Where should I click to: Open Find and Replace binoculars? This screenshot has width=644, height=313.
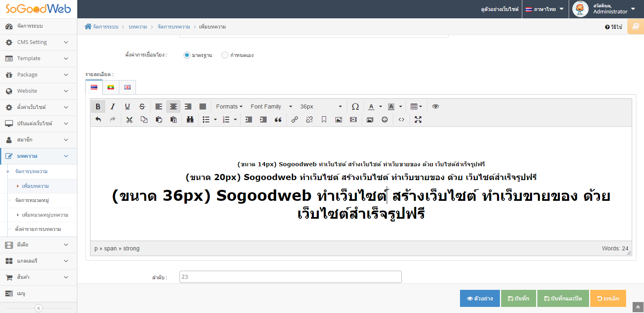point(190,120)
